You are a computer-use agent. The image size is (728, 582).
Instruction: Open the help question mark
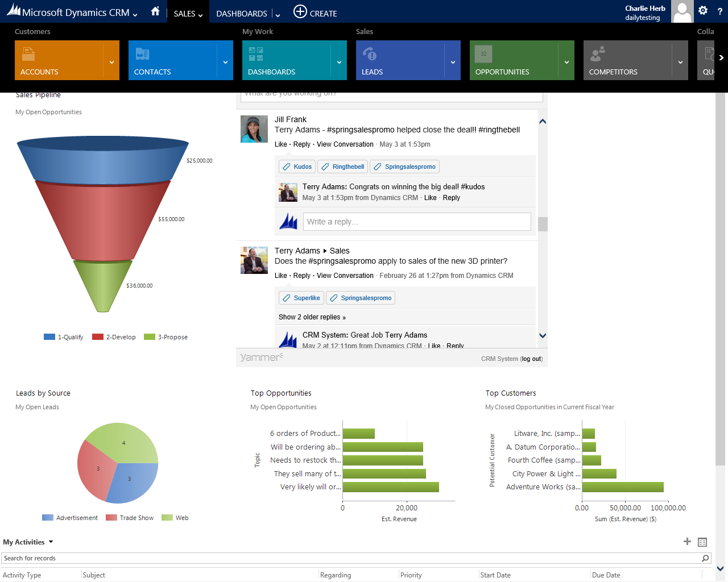[720, 11]
